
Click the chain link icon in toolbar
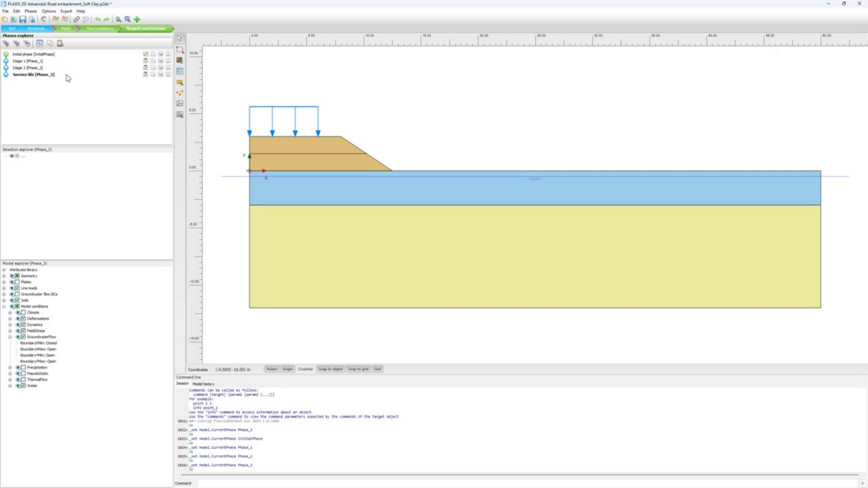pyautogui.click(x=76, y=19)
